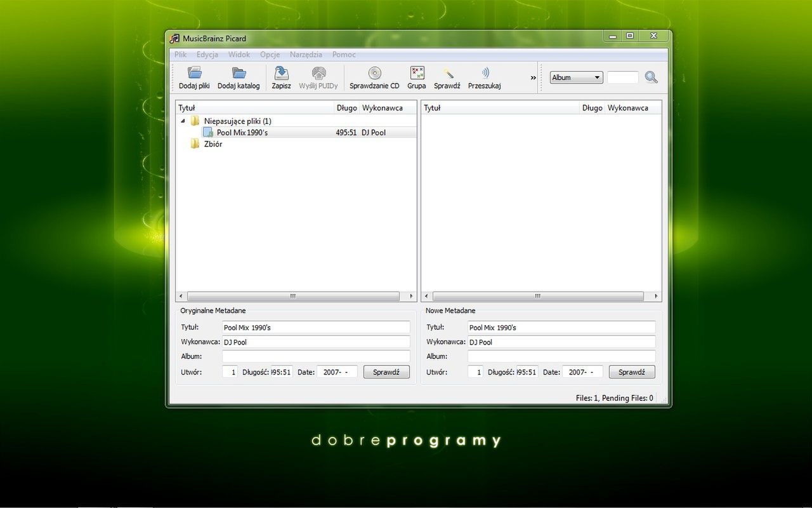Click Date field in Oryginalne Metadane
812x508 pixels.
click(337, 372)
